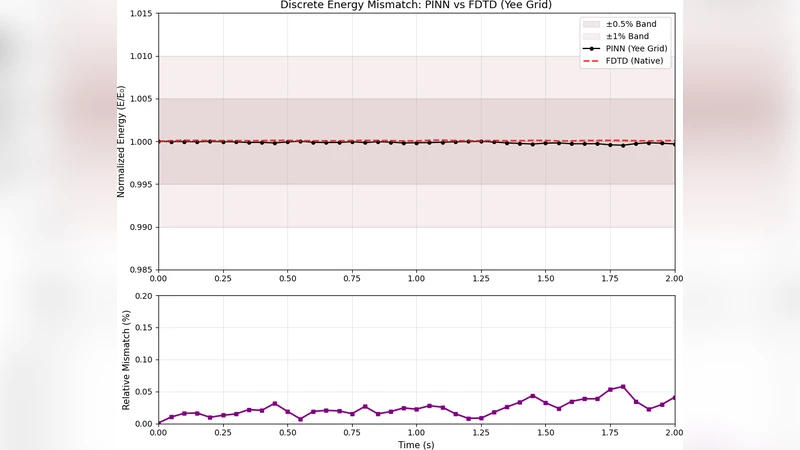The image size is (800, 450).
Task: Click the 0.20 tick on the mismatch axis
Action: tap(143, 296)
